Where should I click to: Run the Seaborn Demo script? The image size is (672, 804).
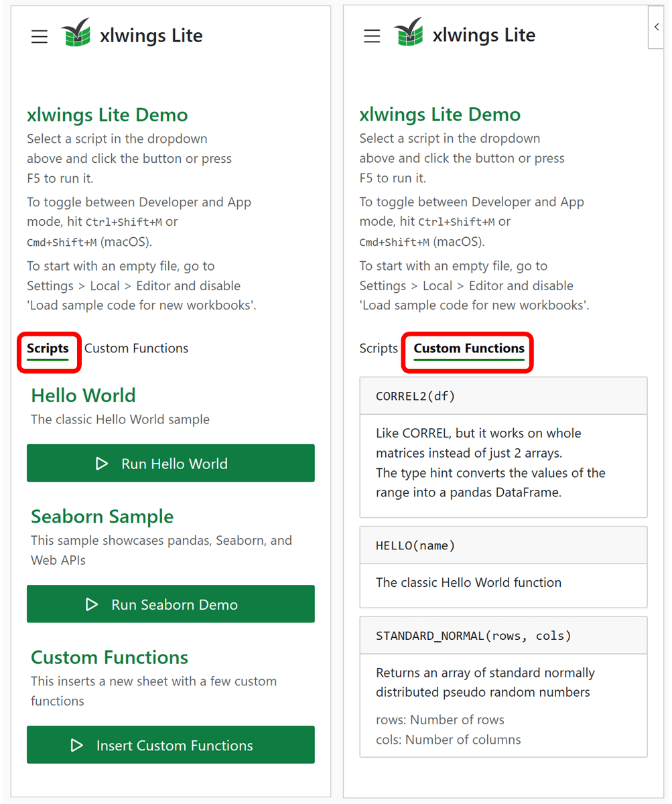[x=171, y=604]
